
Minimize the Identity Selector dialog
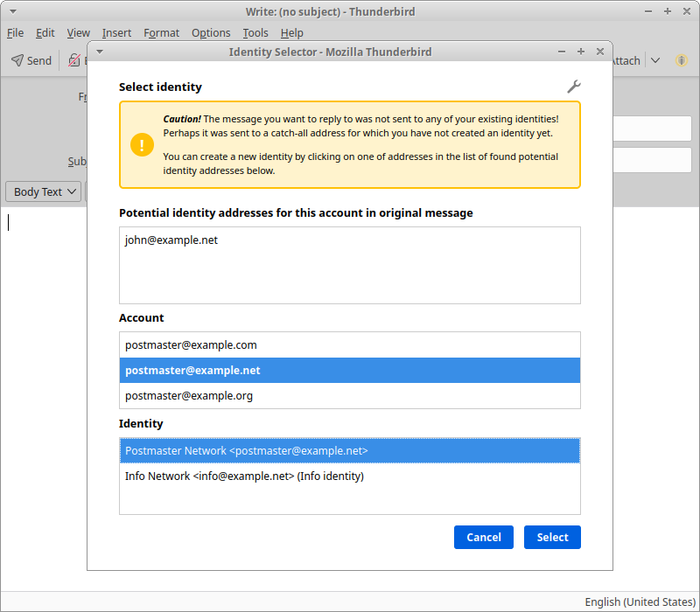(x=562, y=52)
